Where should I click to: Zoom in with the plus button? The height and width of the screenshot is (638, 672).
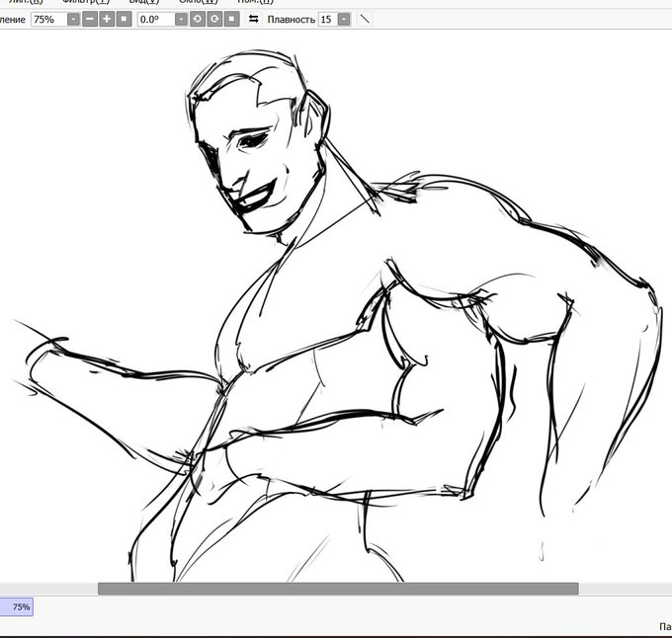[107, 20]
